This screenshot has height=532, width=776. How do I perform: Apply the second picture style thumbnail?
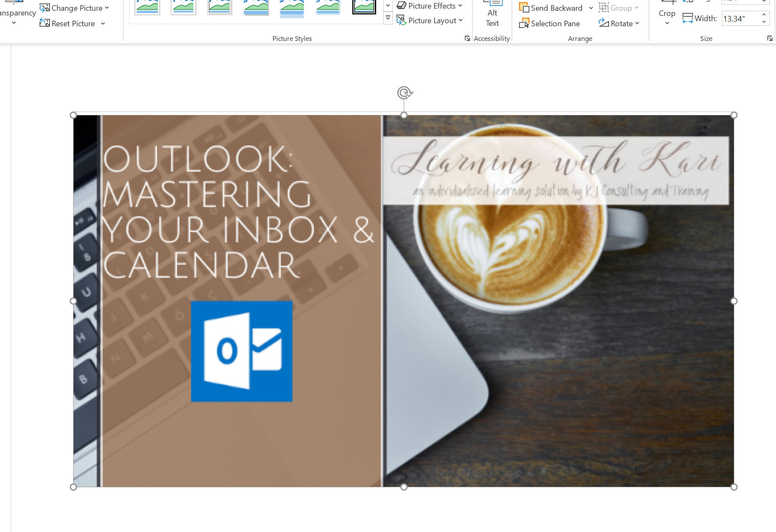click(x=183, y=7)
